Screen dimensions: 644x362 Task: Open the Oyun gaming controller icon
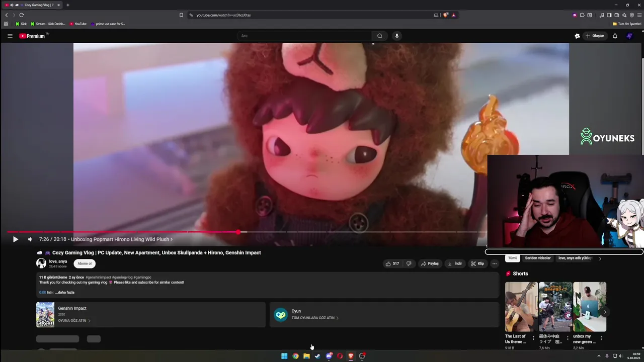coord(281,315)
